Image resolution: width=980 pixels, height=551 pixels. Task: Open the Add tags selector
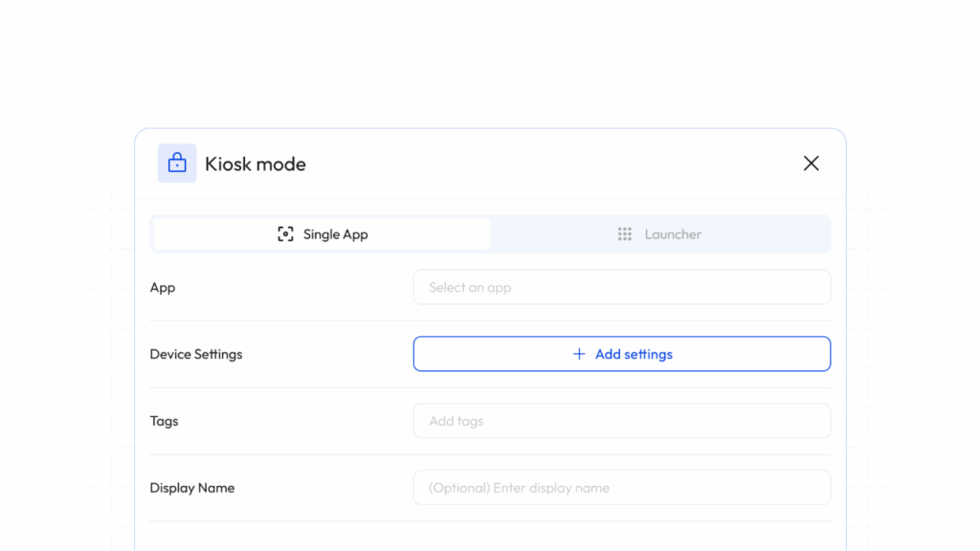pyautogui.click(x=621, y=421)
